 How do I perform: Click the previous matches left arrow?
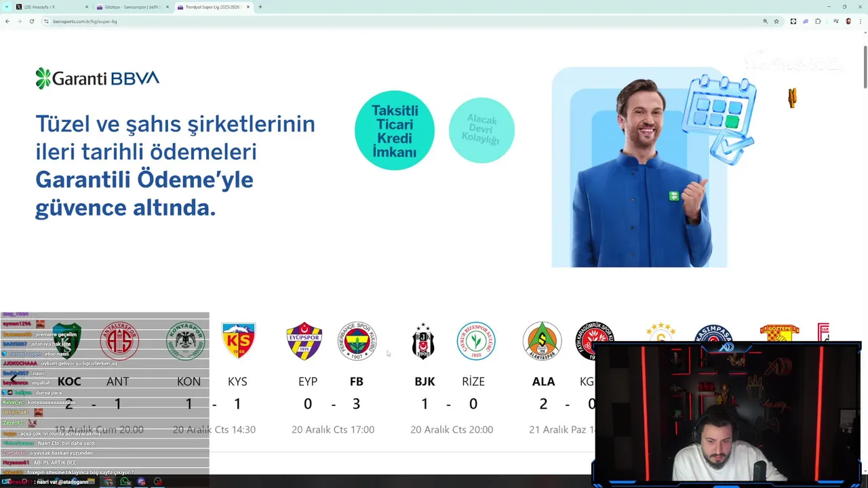[13, 378]
